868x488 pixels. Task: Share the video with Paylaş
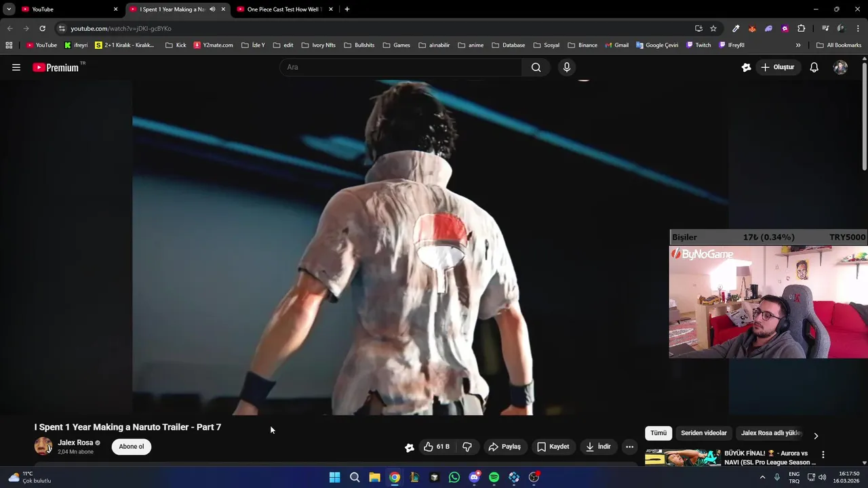coord(505,447)
